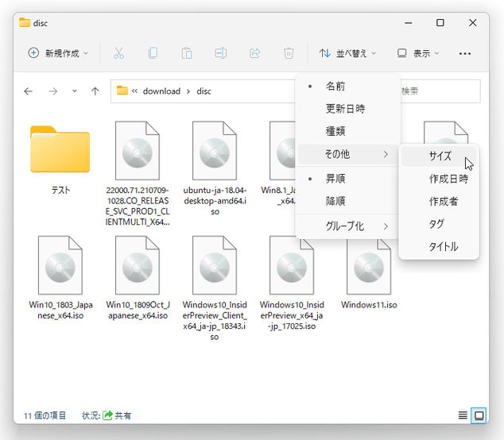Click the Delete trash can icon
This screenshot has height=440, width=504.
(x=289, y=53)
